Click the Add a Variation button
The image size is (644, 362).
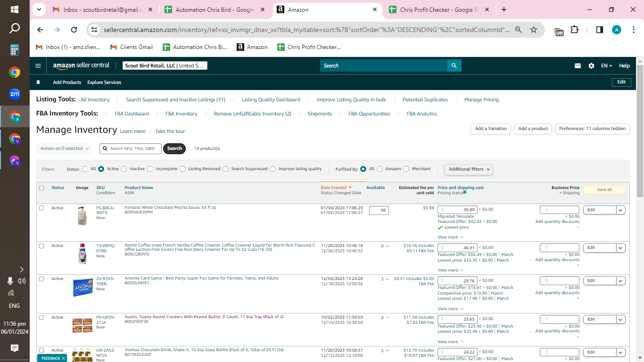(x=491, y=129)
